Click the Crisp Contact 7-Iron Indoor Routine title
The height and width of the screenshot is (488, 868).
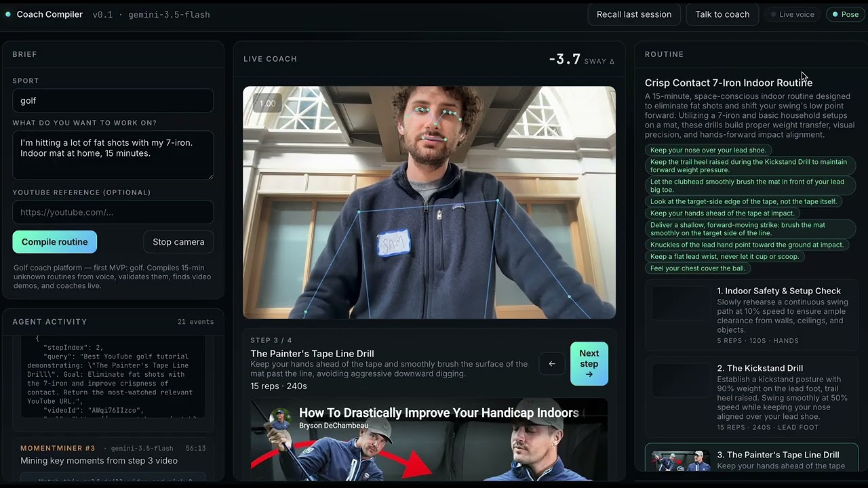728,83
